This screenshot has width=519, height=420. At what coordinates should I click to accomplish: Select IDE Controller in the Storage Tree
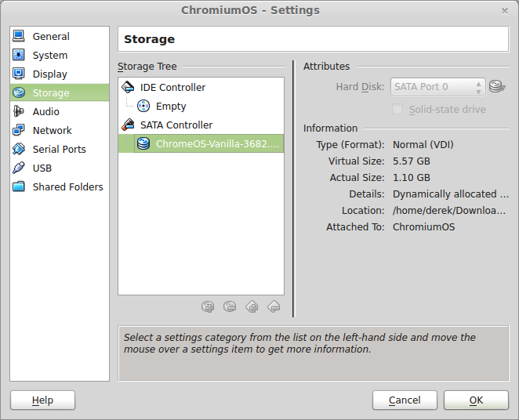(x=172, y=88)
